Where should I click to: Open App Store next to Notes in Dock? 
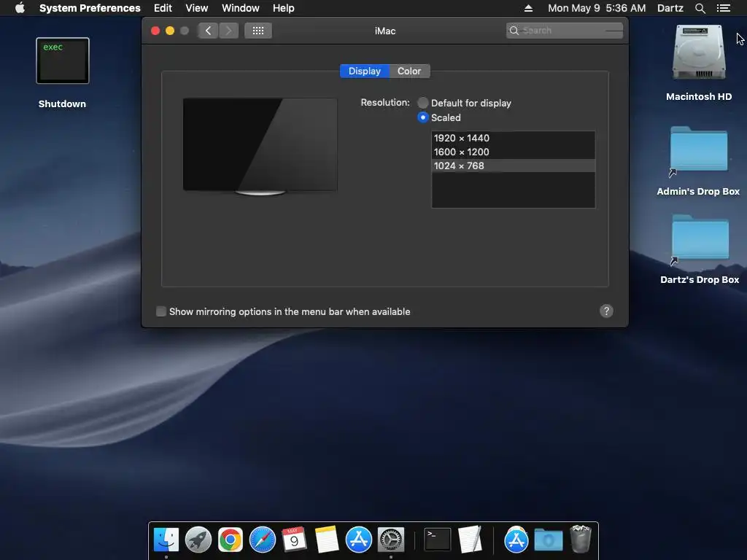pyautogui.click(x=358, y=540)
